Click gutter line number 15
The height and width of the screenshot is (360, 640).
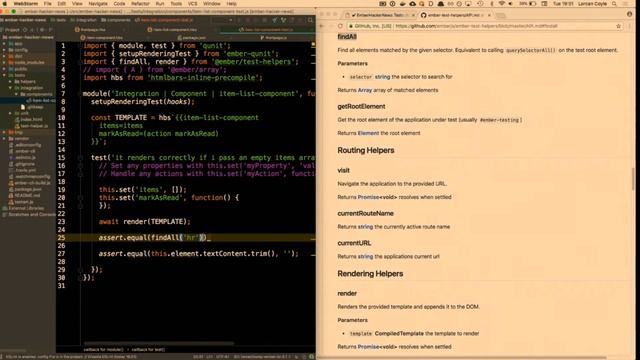[x=61, y=158]
